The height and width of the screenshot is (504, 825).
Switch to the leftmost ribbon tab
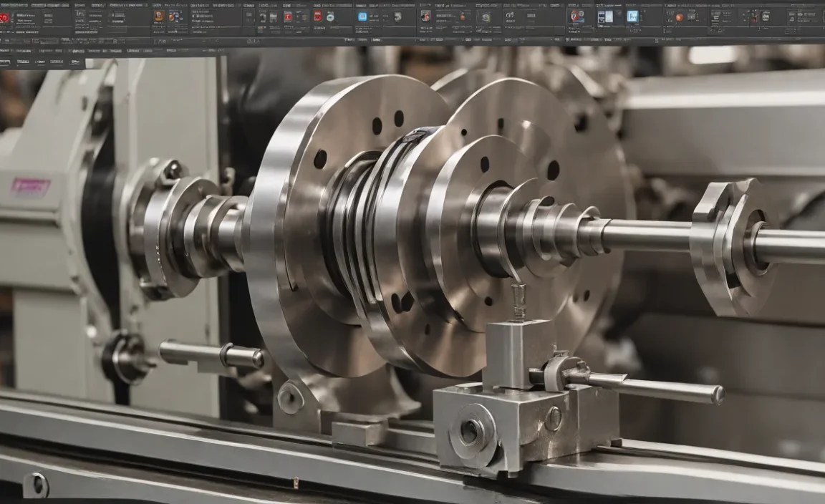click(x=13, y=4)
